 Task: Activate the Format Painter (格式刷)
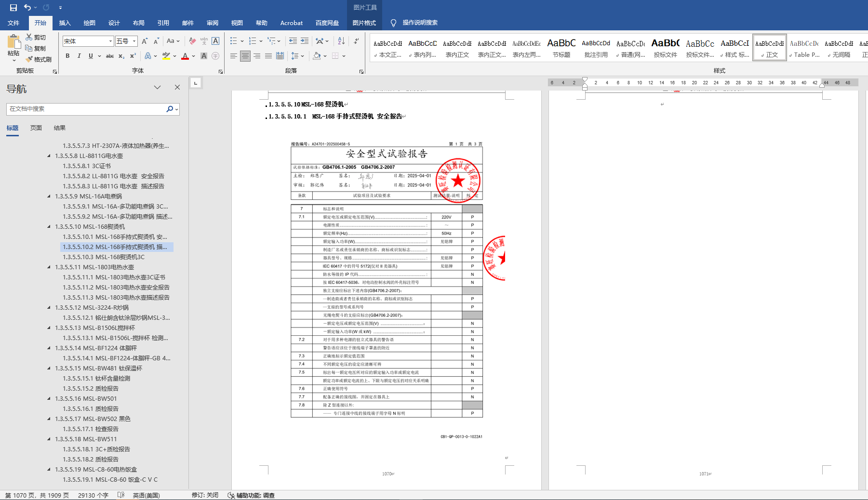pyautogui.click(x=39, y=59)
